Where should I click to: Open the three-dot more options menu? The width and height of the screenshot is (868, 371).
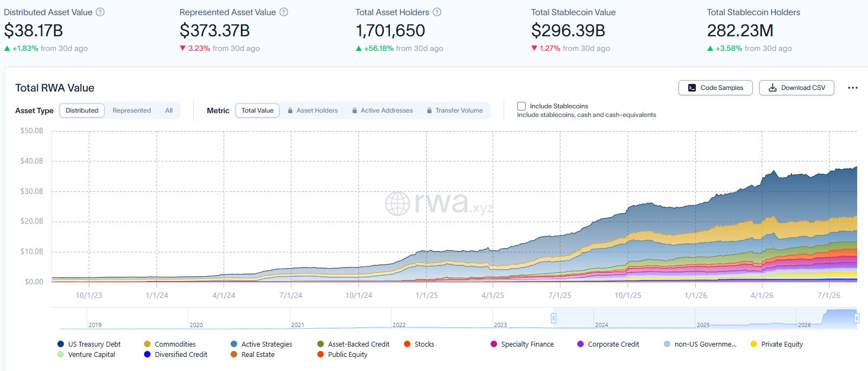853,88
